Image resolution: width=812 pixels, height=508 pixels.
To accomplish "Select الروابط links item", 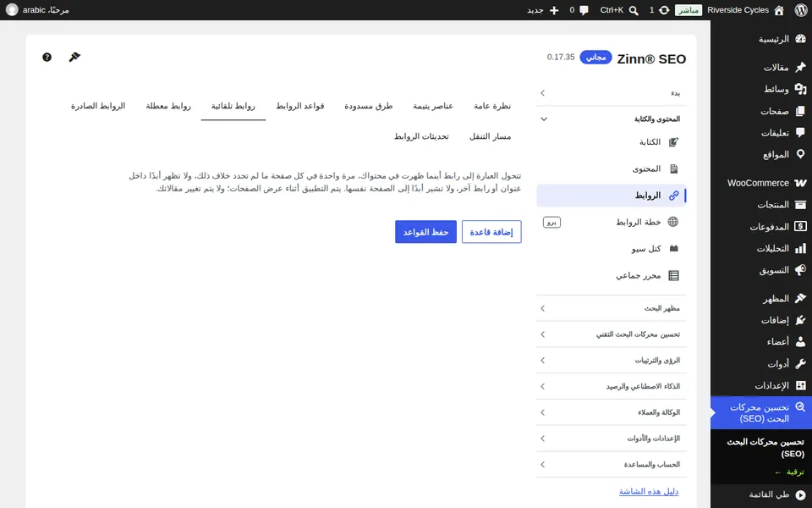I will [612, 196].
